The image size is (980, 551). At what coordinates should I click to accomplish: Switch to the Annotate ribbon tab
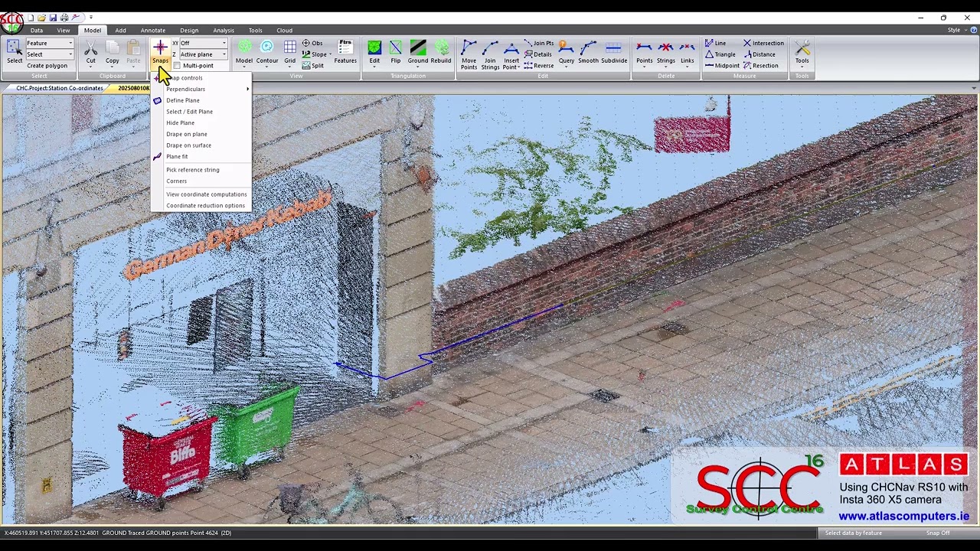pos(153,31)
